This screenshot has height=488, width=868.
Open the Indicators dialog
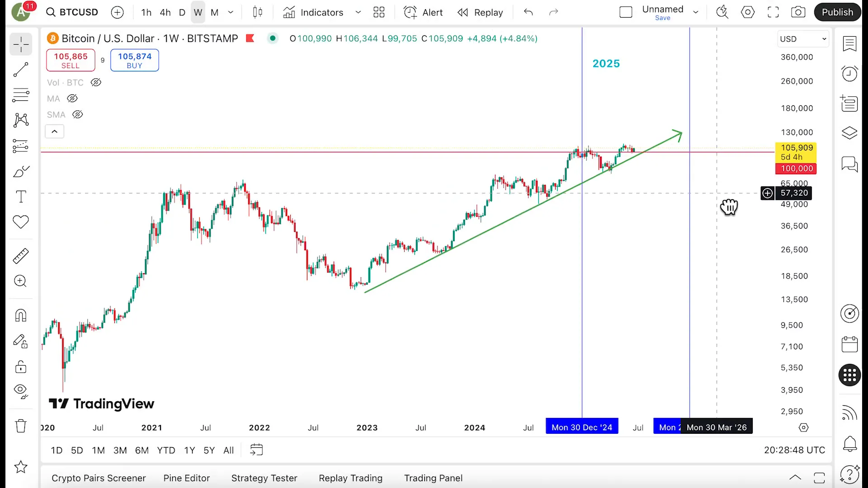pyautogui.click(x=313, y=12)
